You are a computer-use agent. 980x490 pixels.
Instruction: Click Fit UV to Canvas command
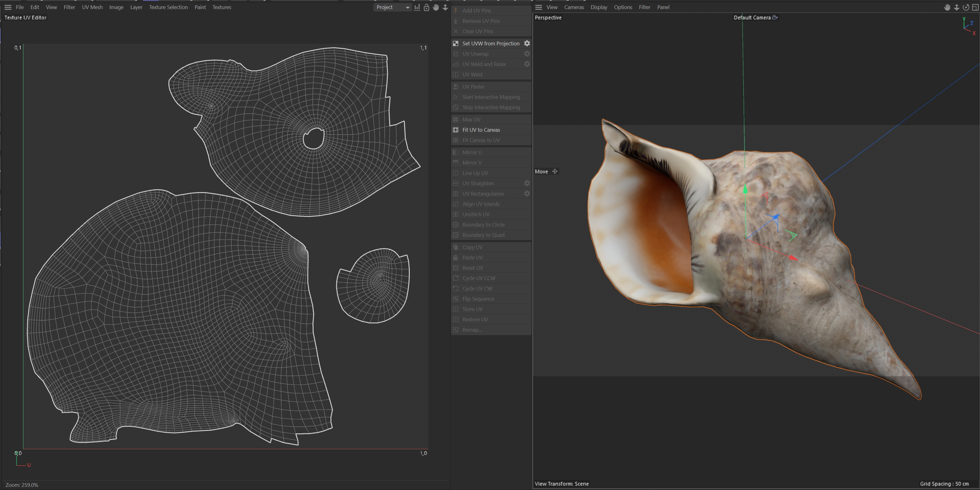[x=481, y=130]
